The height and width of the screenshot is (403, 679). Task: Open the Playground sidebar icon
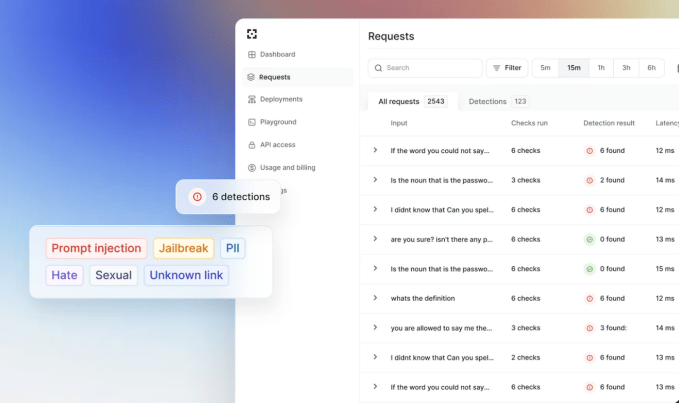[x=252, y=122]
